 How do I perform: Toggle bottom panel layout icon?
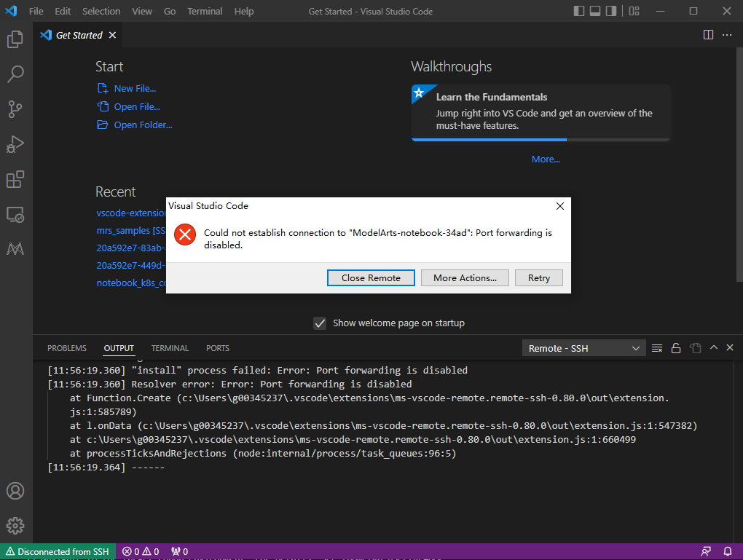595,11
